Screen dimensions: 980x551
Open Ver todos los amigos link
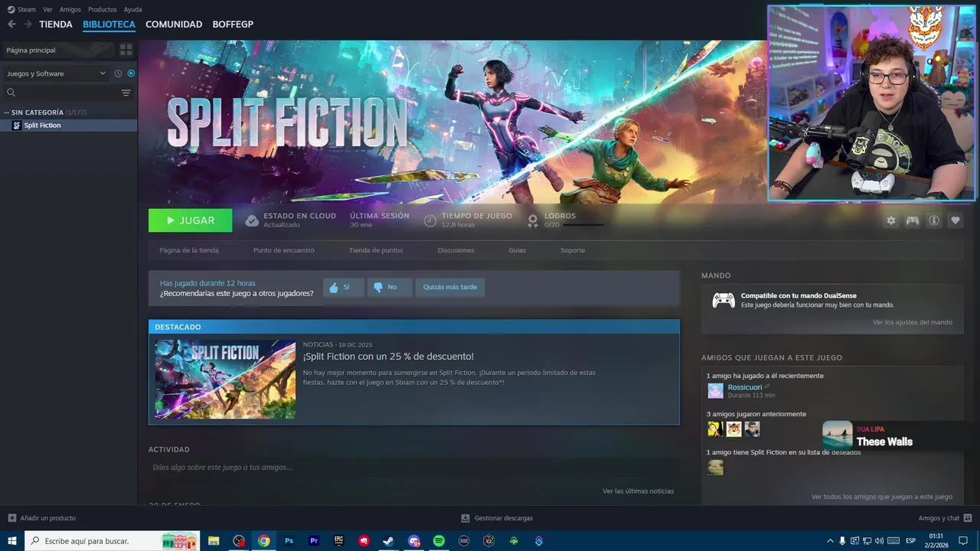882,497
